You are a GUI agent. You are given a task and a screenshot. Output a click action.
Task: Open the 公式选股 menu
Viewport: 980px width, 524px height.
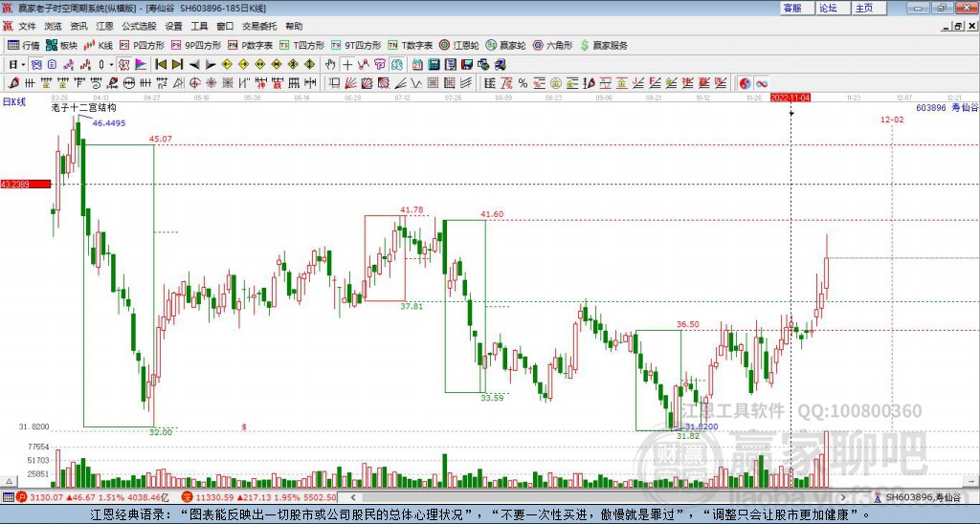[139, 26]
